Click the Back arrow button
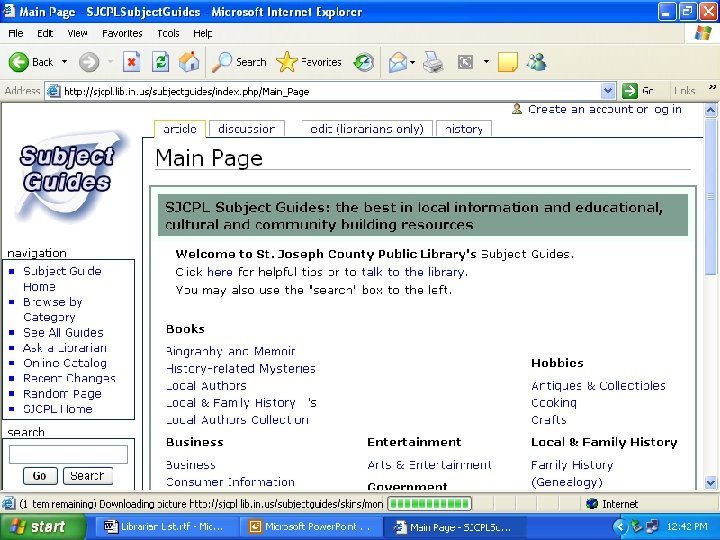The image size is (720, 540). point(19,62)
